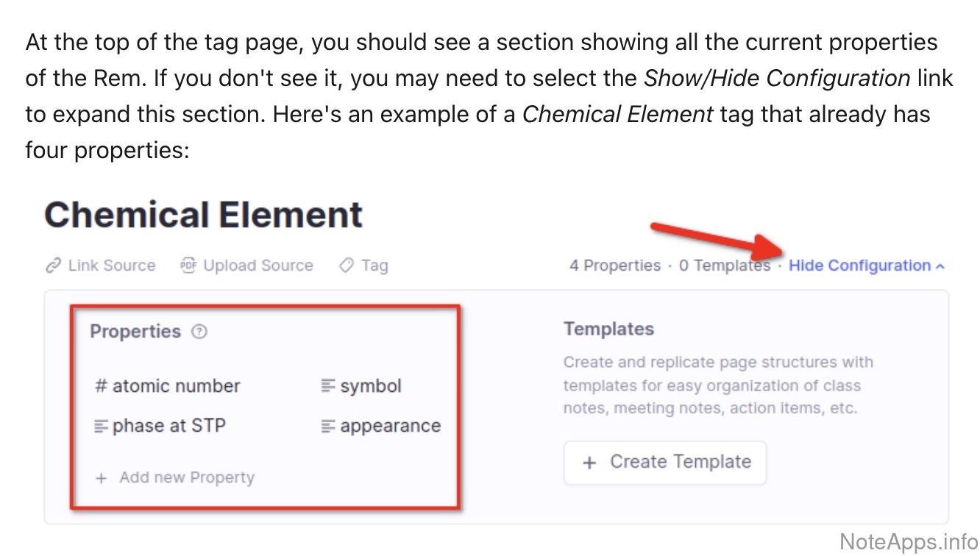Click the Upload Source PDF icon
Image resolution: width=980 pixels, height=556 pixels.
point(188,265)
